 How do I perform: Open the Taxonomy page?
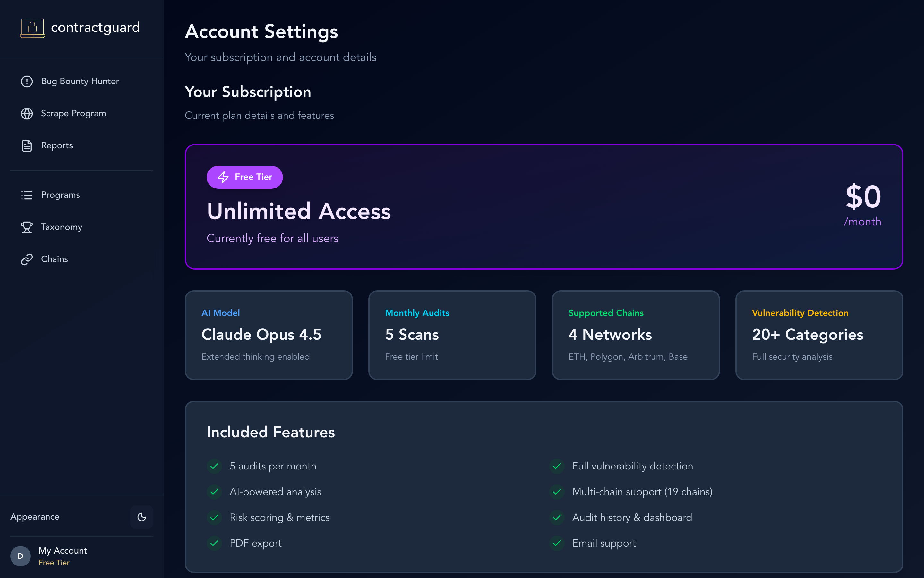pyautogui.click(x=82, y=227)
